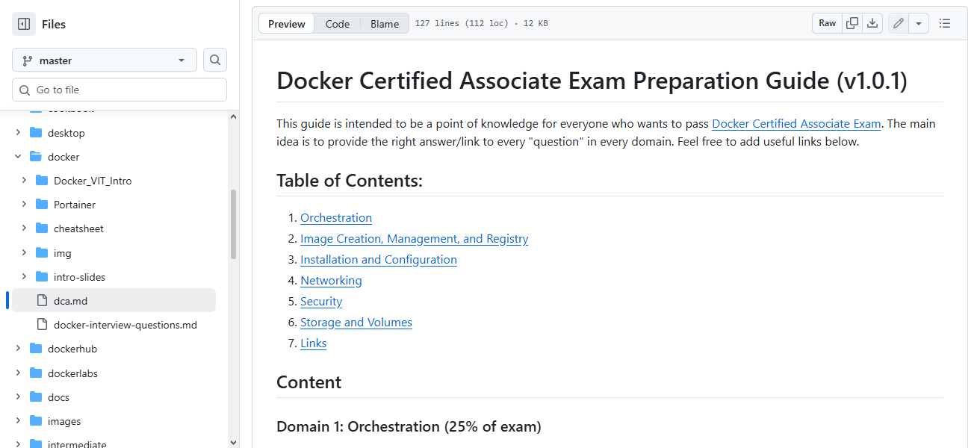Switch to the Code tab
This screenshot has width=980, height=448.
click(x=338, y=24)
